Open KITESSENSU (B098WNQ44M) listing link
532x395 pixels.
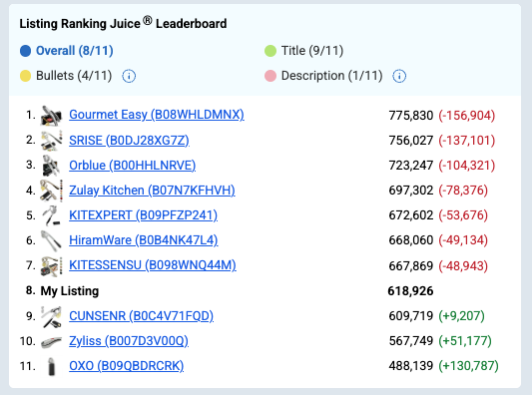pyautogui.click(x=153, y=265)
